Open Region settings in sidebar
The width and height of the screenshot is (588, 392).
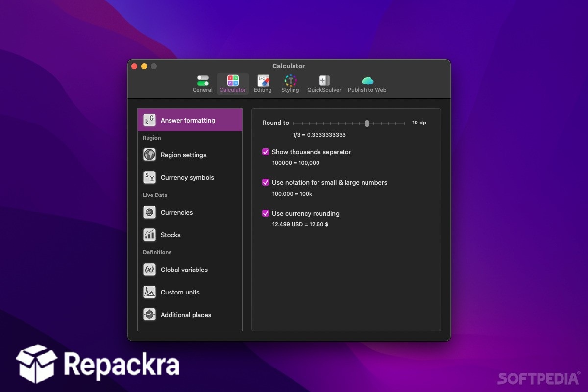tap(190, 155)
